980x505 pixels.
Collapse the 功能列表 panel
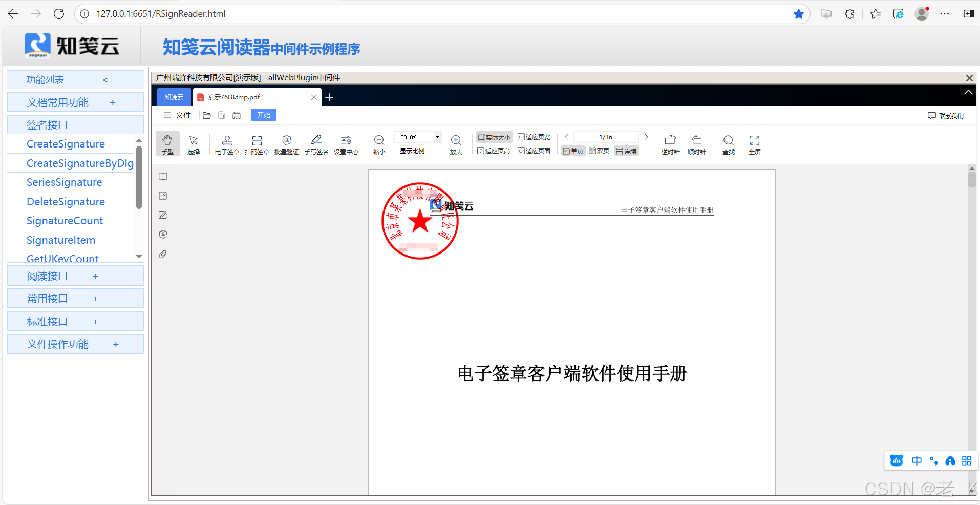tap(105, 80)
